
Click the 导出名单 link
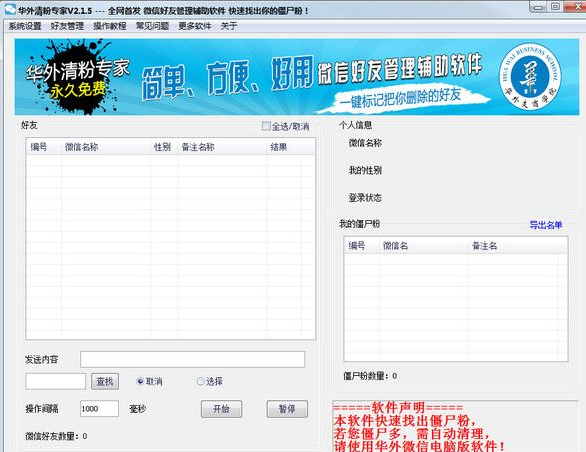(x=546, y=225)
